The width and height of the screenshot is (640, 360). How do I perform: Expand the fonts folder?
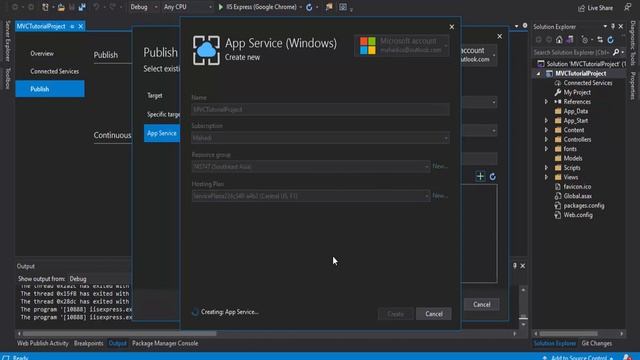point(547,149)
